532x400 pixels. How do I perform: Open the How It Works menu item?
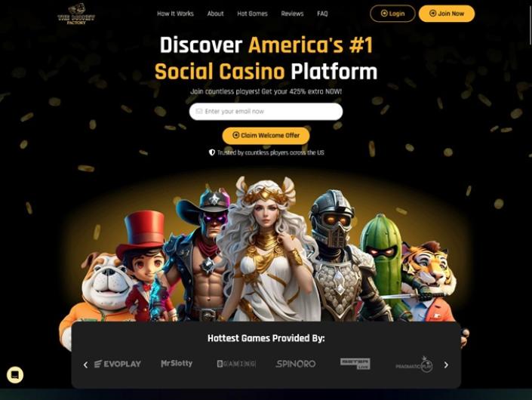tap(175, 14)
